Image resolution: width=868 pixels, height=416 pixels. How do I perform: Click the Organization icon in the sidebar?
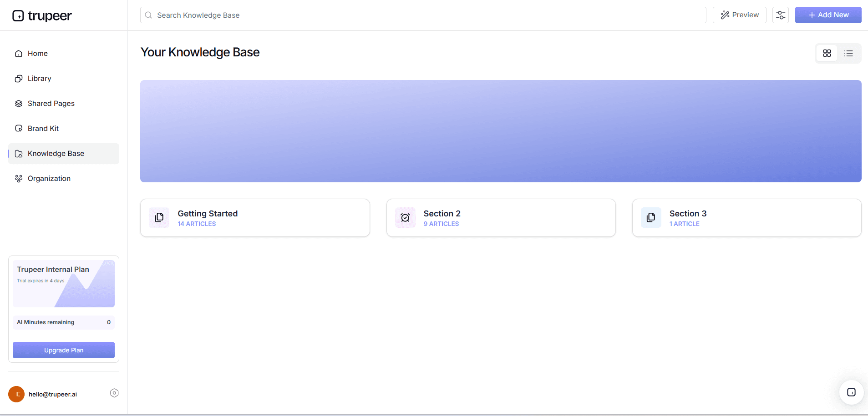18,178
